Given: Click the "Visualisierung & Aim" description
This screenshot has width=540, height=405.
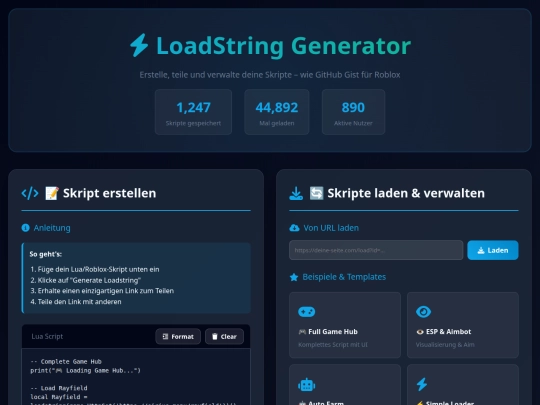Looking at the screenshot, I should (445, 345).
